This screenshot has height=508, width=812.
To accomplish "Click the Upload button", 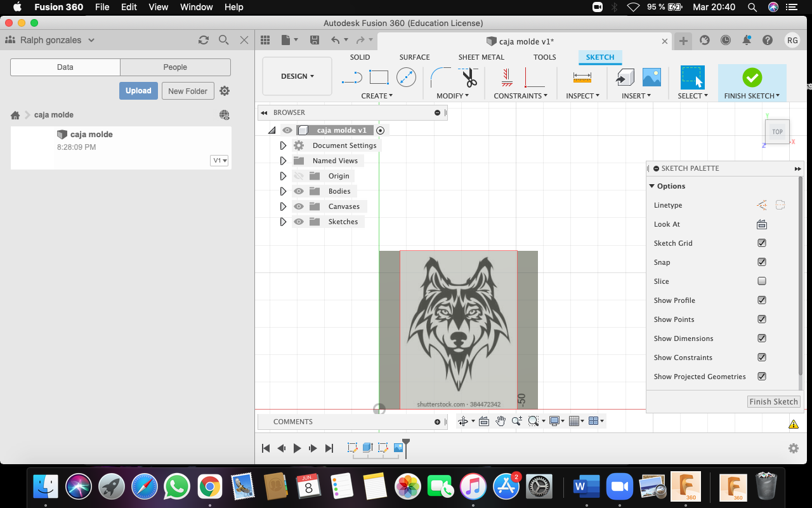I will pos(138,91).
